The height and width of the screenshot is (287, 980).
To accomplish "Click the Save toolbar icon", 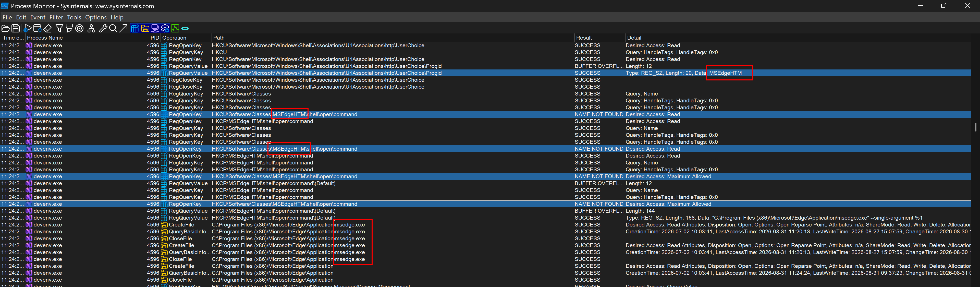I will (16, 29).
